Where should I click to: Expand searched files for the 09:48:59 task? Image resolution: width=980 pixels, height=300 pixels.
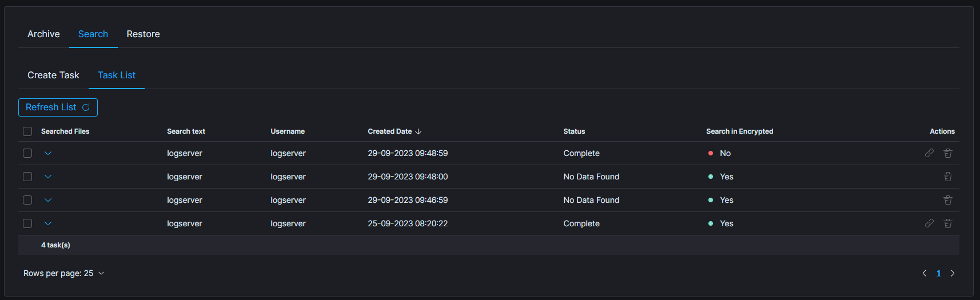[x=48, y=153]
